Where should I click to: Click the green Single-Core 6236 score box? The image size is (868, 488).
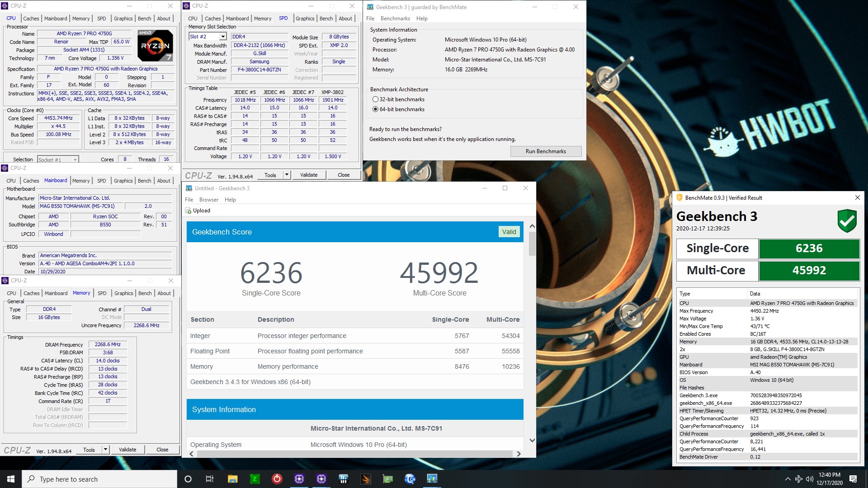(809, 249)
